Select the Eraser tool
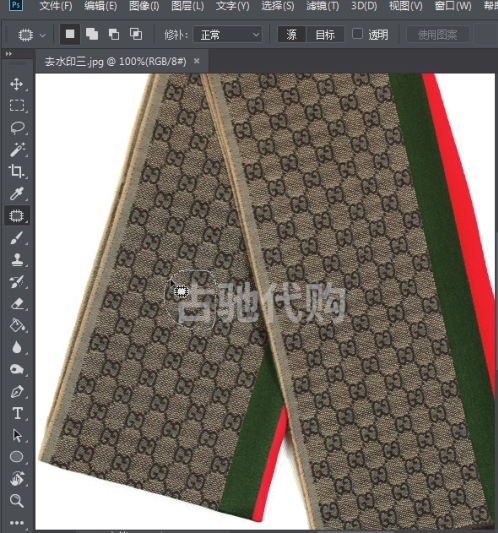The width and height of the screenshot is (498, 533). (x=16, y=304)
